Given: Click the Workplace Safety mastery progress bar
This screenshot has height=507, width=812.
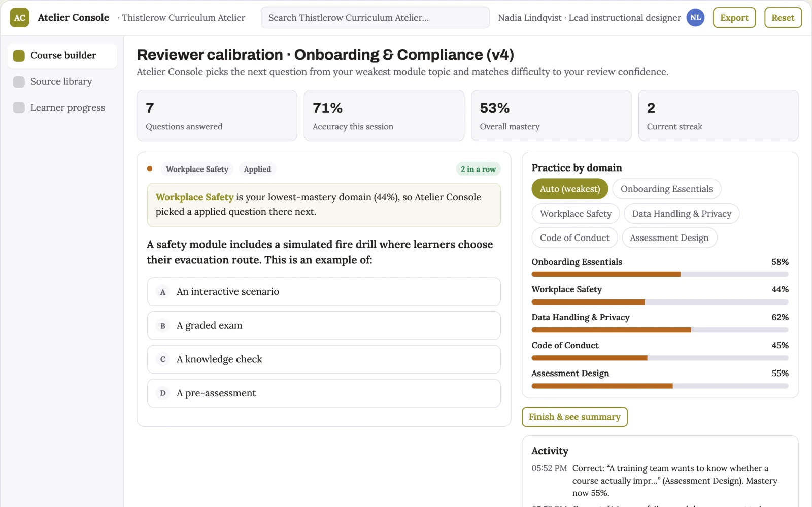Looking at the screenshot, I should pyautogui.click(x=660, y=302).
